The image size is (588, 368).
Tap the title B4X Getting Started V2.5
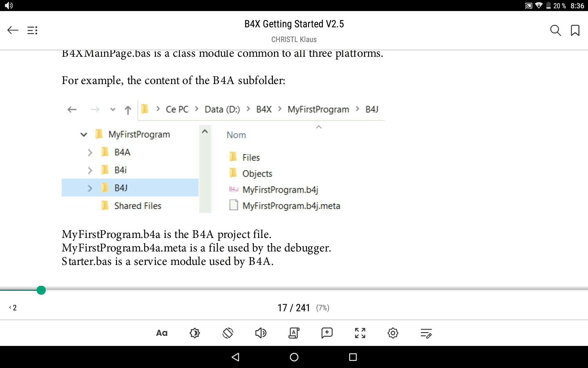click(x=294, y=24)
